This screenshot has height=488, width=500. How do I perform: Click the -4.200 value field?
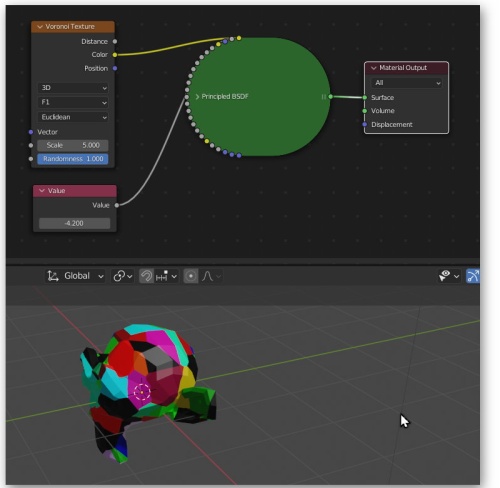74,223
